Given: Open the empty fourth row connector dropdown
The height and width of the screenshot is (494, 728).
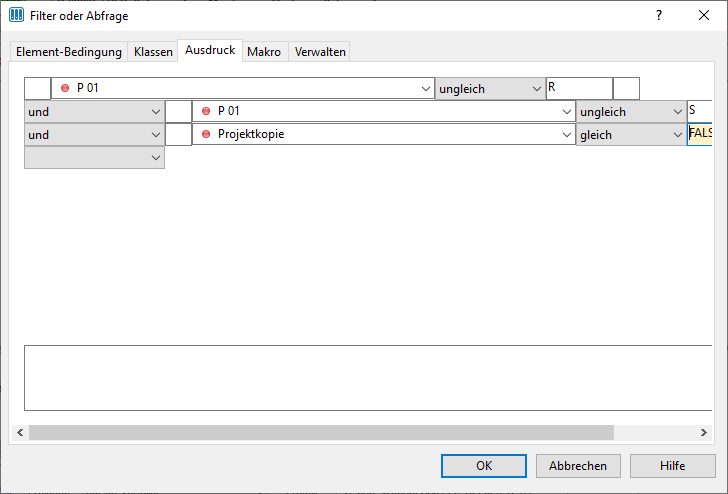Looking at the screenshot, I should [94, 158].
